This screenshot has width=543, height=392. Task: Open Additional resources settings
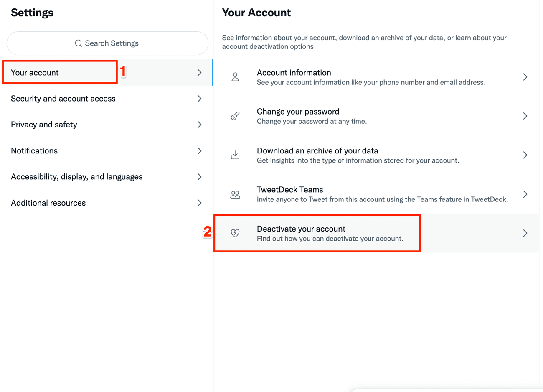tap(48, 203)
